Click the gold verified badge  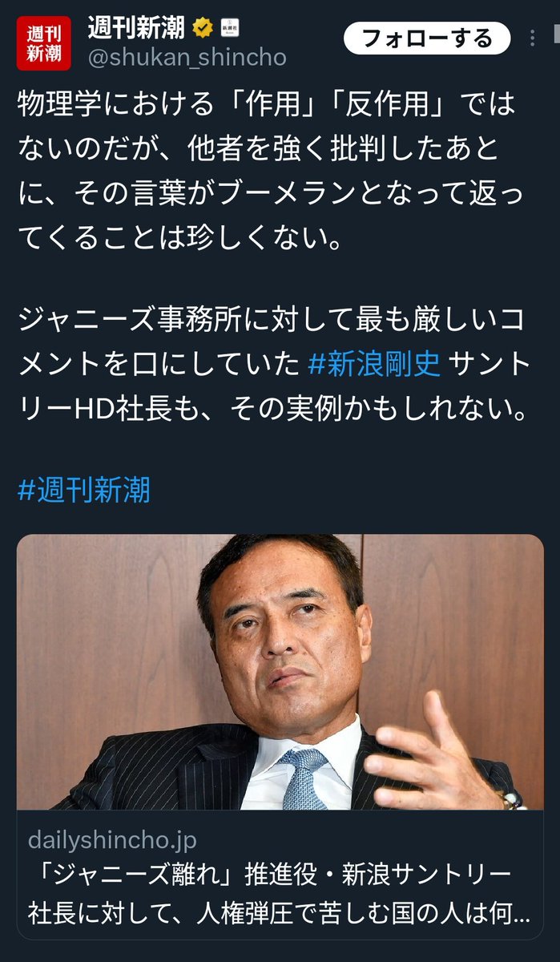[x=204, y=30]
